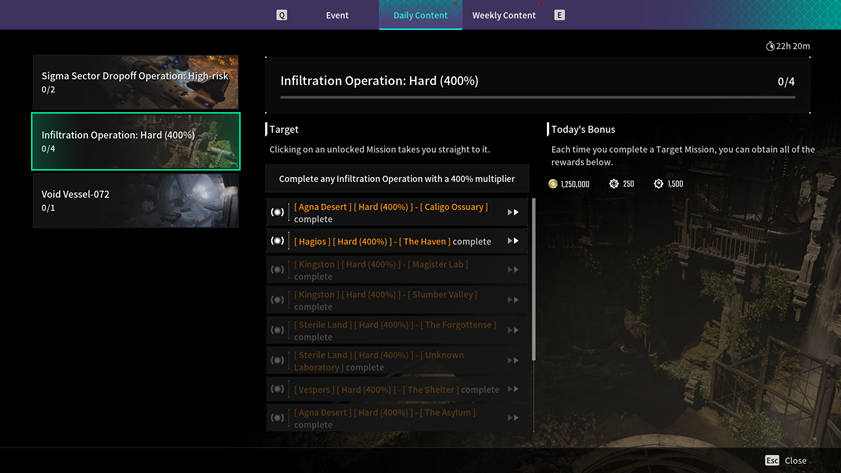Jump to Caligo Ossuary with arrow
Image resolution: width=841 pixels, height=473 pixels.
[x=513, y=212]
